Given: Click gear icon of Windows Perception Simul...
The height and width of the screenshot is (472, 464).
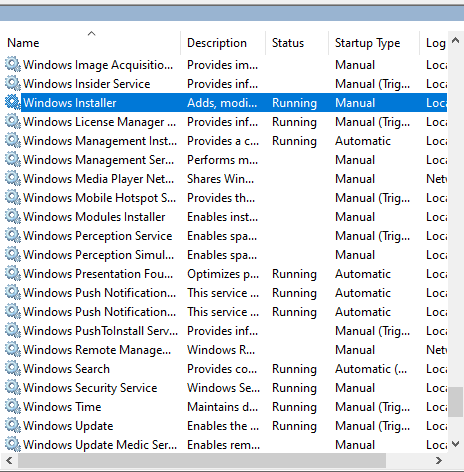Looking at the screenshot, I should 13,254.
